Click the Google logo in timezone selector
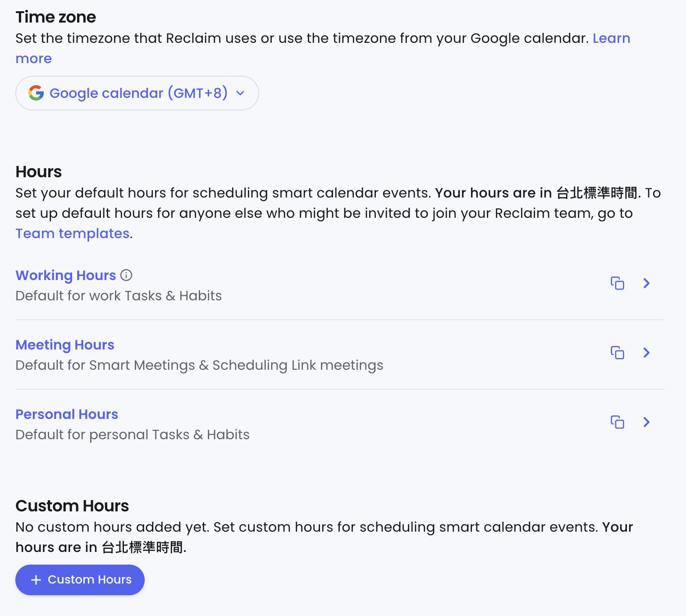This screenshot has height=616, width=686. click(x=36, y=93)
